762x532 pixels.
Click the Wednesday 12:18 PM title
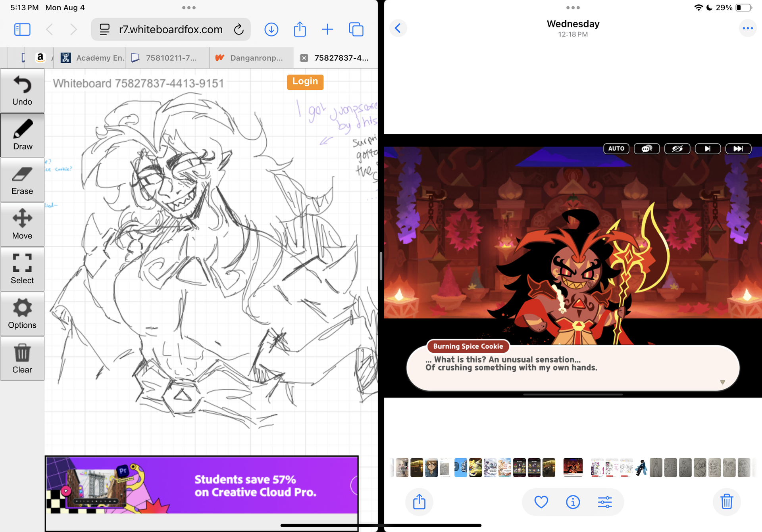point(573,28)
